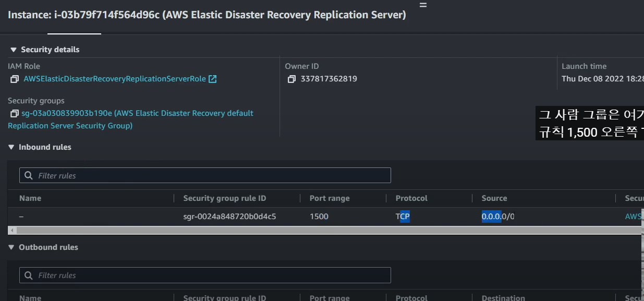Click the Security groups label
The image size is (644, 301).
click(x=36, y=101)
